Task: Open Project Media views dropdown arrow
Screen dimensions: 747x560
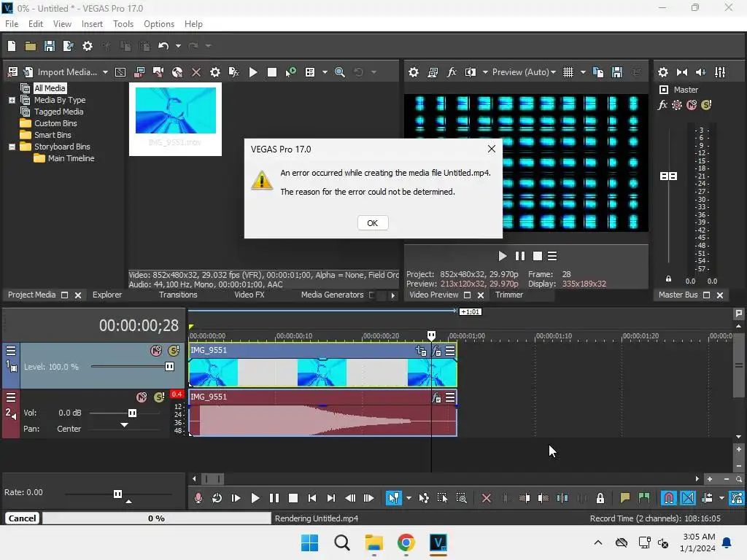Action: pyautogui.click(x=325, y=72)
